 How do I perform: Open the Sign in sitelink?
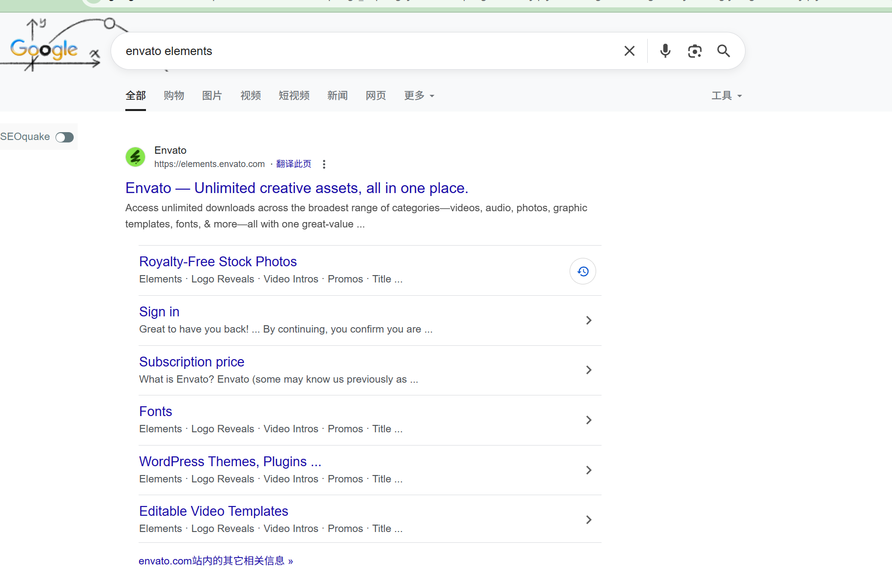159,312
